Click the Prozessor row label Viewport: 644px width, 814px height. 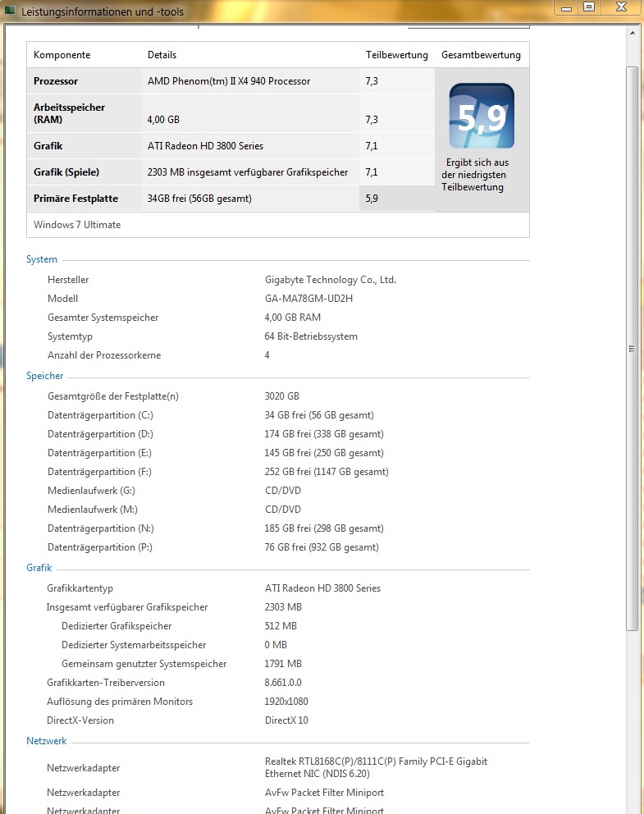pyautogui.click(x=56, y=81)
